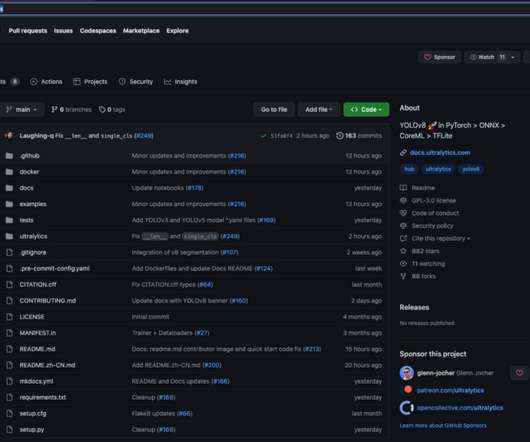Click the forks icon in About

[x=403, y=276]
